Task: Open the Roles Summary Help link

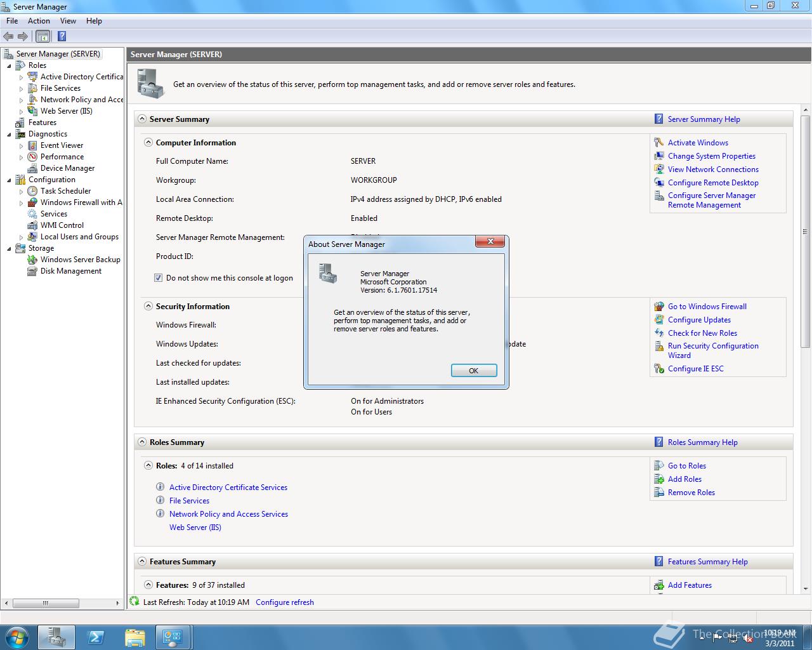Action: click(x=702, y=442)
